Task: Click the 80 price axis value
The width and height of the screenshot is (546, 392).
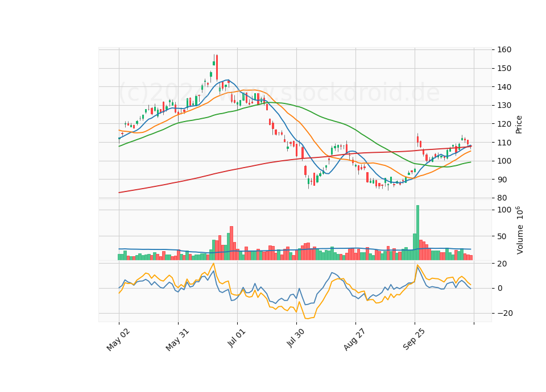Action: [x=502, y=198]
